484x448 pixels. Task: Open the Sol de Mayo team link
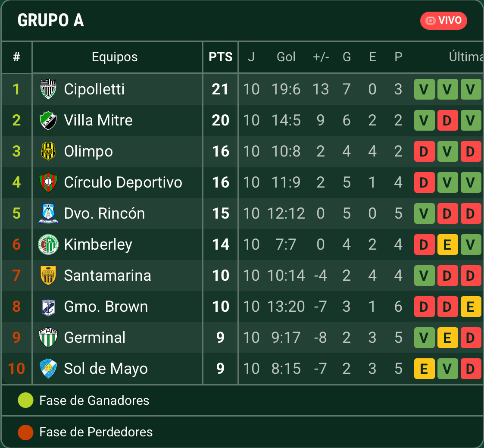tap(106, 369)
